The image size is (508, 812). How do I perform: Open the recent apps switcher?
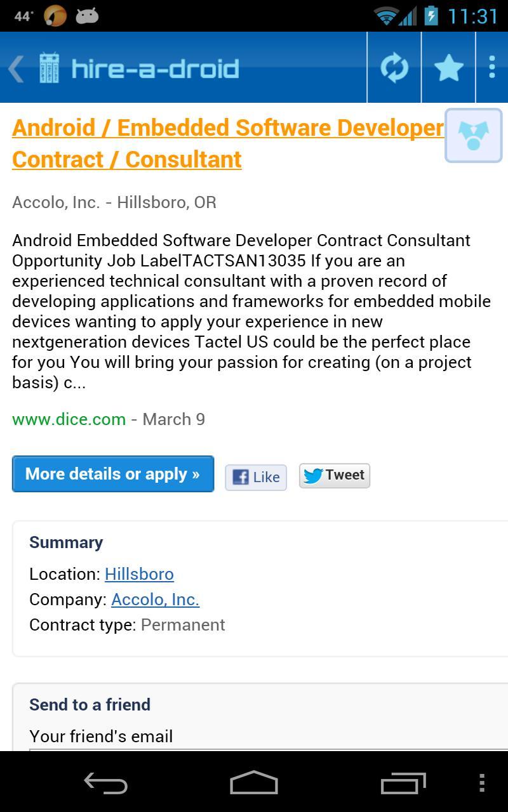click(403, 783)
